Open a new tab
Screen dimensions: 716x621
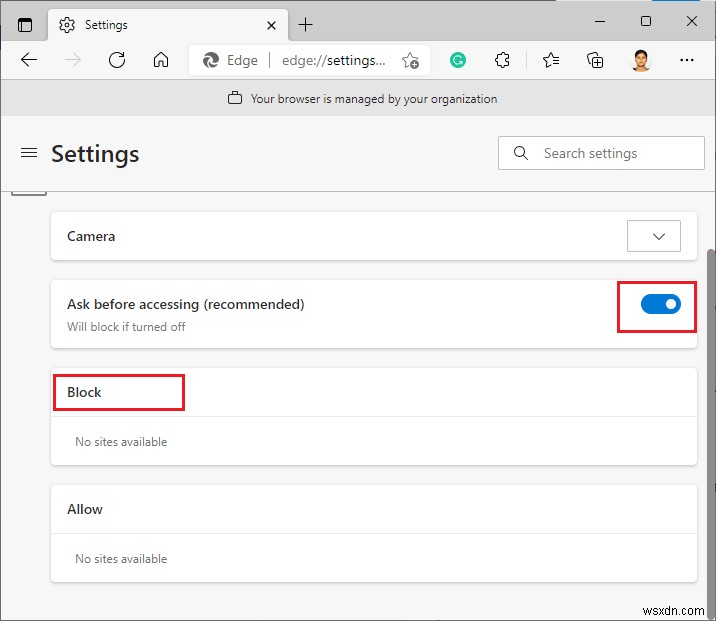pos(306,24)
